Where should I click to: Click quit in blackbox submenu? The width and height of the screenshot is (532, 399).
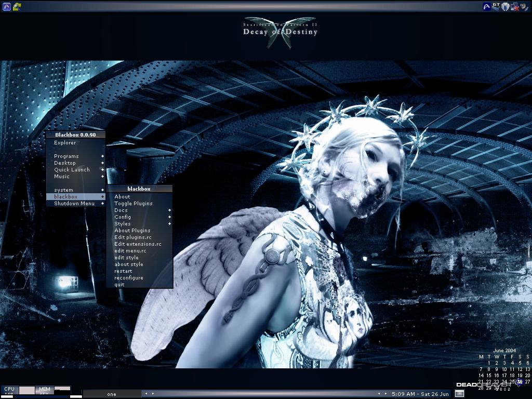139,285
